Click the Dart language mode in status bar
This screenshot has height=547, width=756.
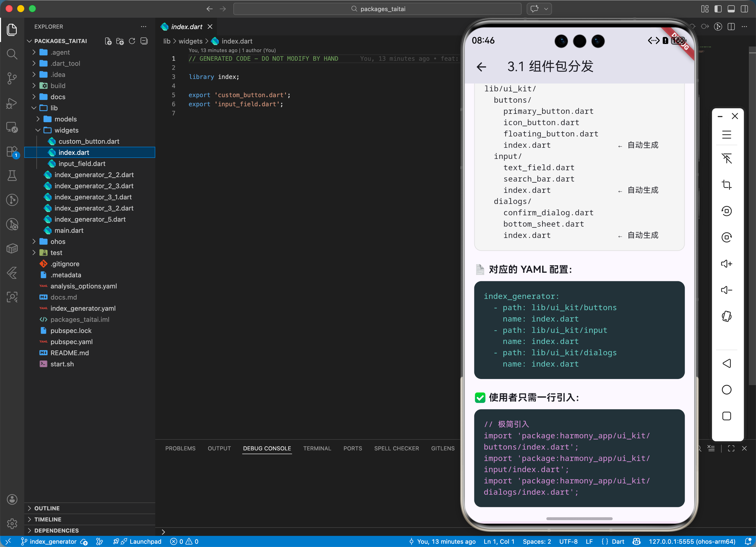coord(618,541)
